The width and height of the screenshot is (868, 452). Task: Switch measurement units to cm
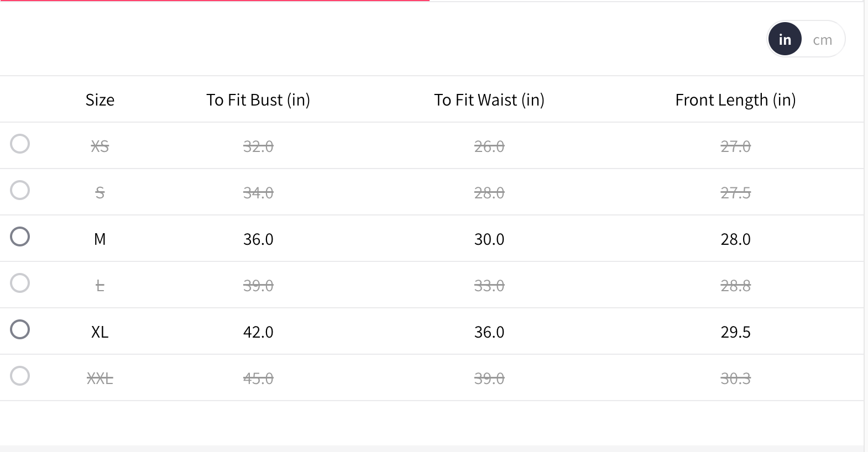coord(822,40)
